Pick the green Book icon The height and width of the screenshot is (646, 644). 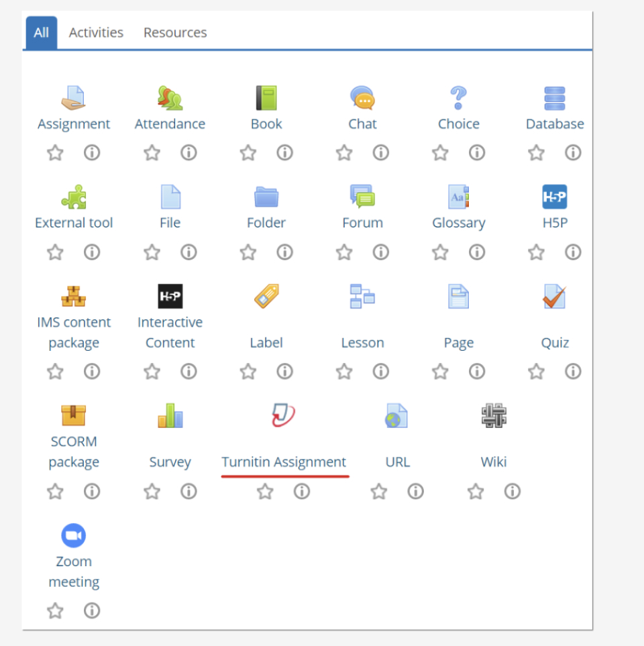pos(266,98)
